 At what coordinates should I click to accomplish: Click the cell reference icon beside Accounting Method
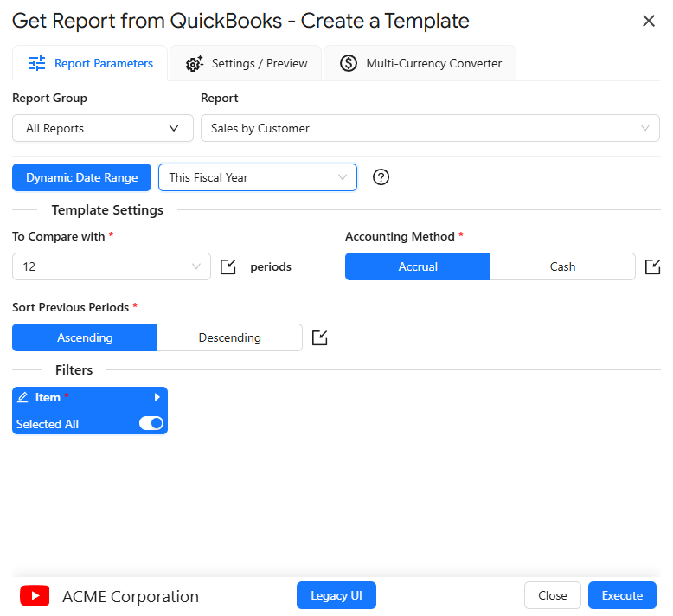coord(652,266)
